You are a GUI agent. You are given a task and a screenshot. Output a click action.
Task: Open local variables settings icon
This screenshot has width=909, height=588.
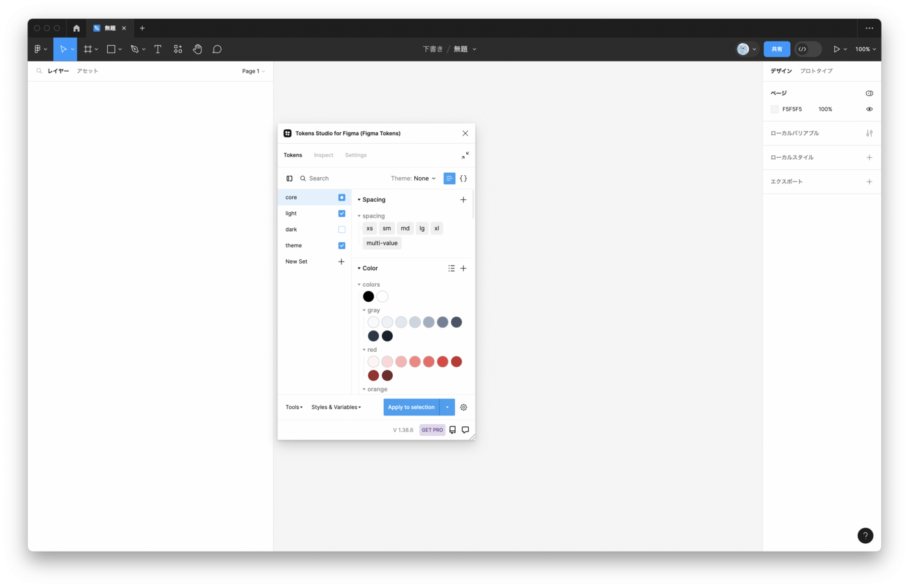click(x=869, y=133)
